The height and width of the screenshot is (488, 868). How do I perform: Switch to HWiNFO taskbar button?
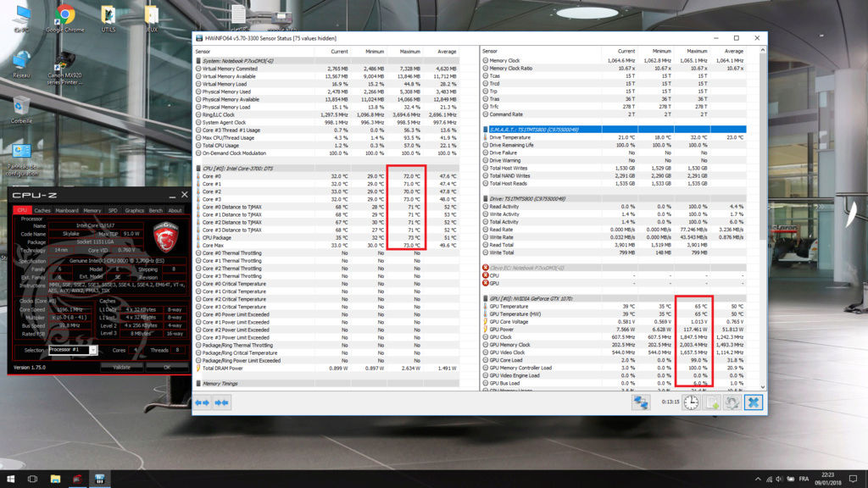[100, 479]
